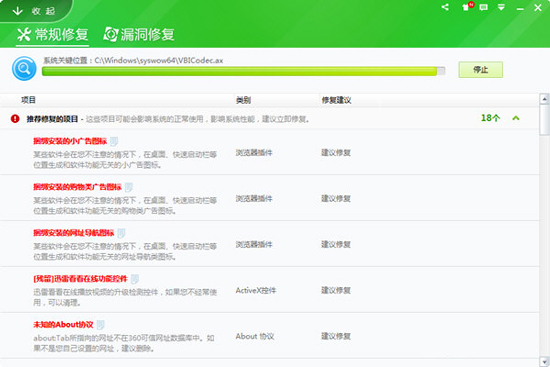550x367 pixels.
Task: Click 建议修复 in 网址导航图标 row
Action: coord(336,245)
